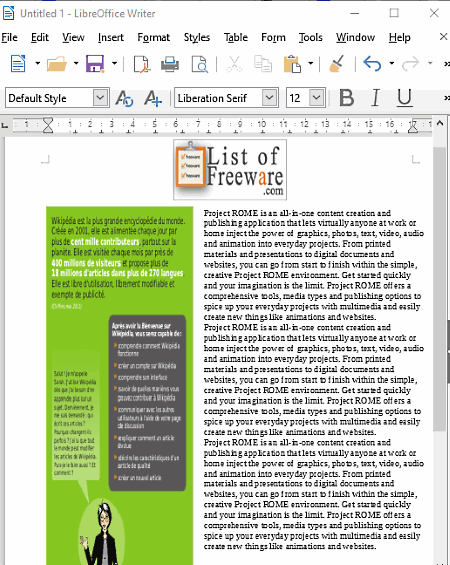Open the Tools menu
450x565 pixels.
(x=311, y=37)
